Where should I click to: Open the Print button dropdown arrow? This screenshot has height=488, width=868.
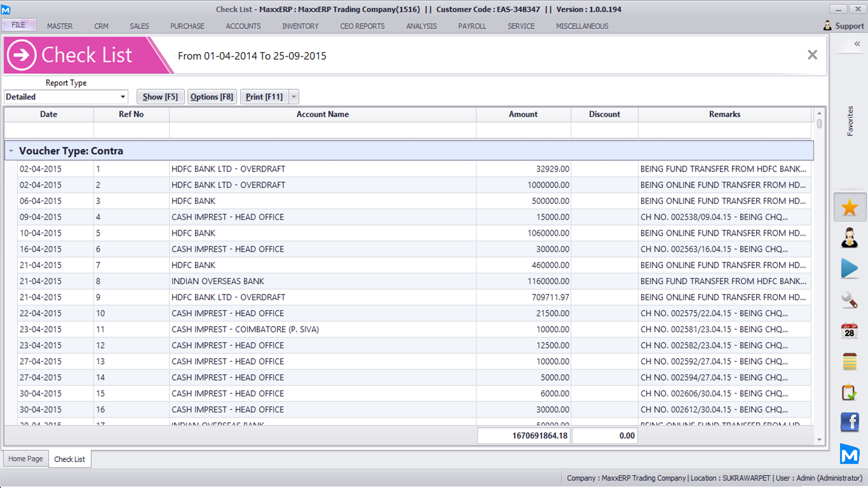tap(293, 97)
